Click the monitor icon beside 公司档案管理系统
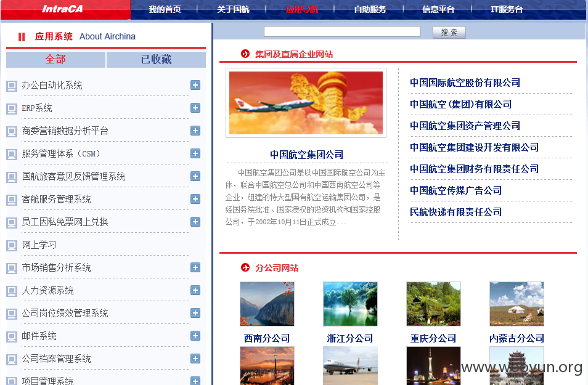The width and height of the screenshot is (588, 385). (12, 360)
